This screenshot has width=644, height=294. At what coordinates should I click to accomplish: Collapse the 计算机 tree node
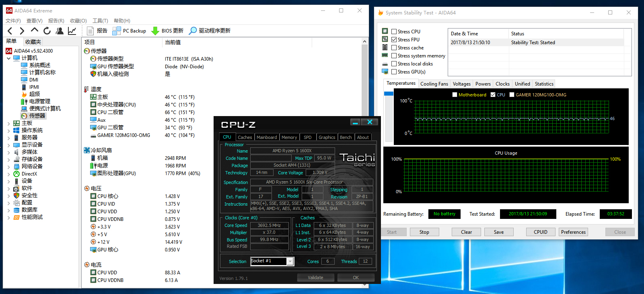[x=8, y=58]
